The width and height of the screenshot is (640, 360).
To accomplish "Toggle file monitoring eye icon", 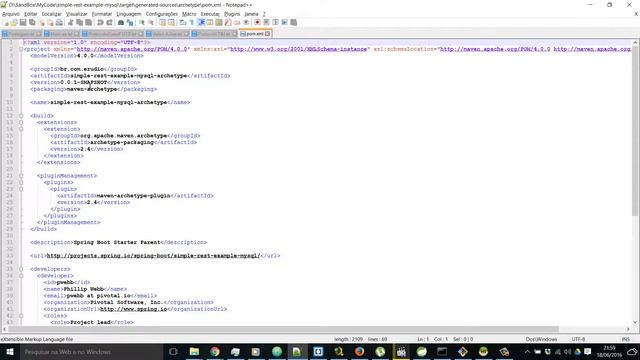I will click(x=246, y=22).
